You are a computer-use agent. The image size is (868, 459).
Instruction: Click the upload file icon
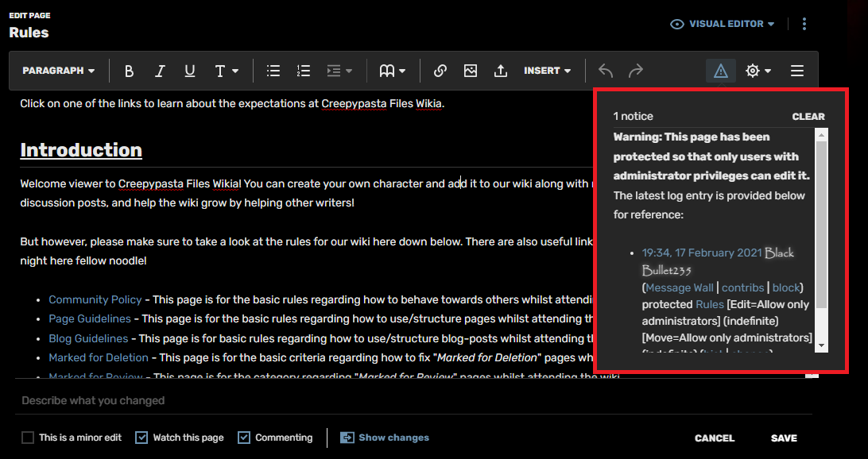click(501, 71)
